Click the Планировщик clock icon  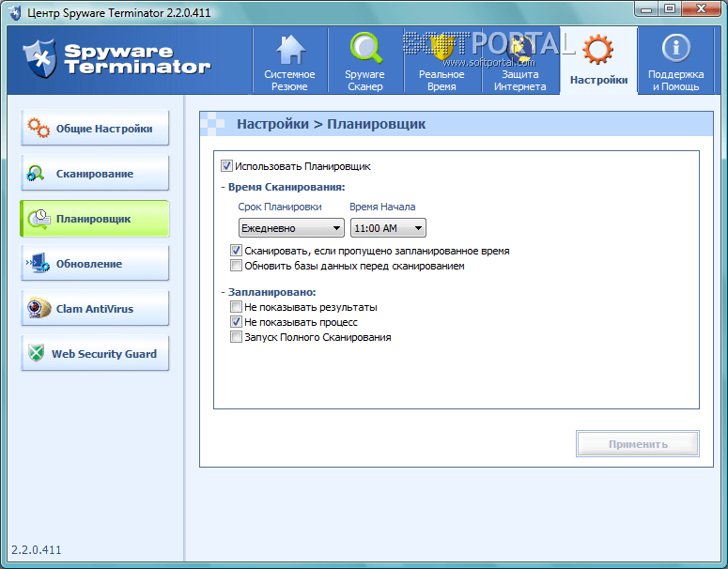pyautogui.click(x=39, y=219)
